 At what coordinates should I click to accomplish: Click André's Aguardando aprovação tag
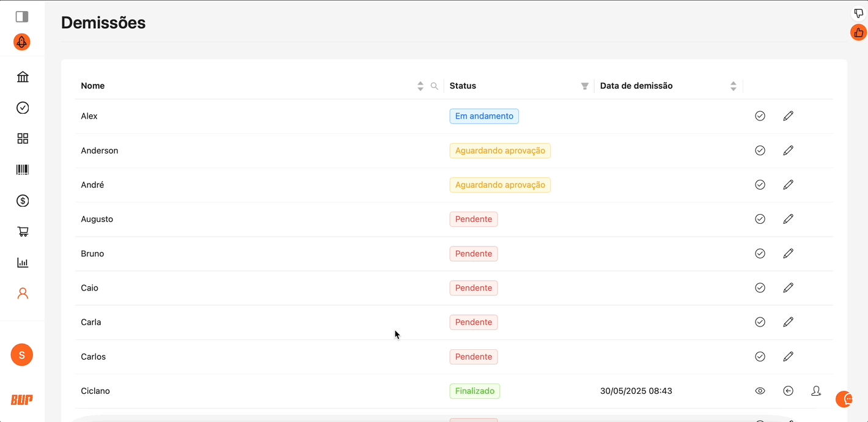click(500, 185)
